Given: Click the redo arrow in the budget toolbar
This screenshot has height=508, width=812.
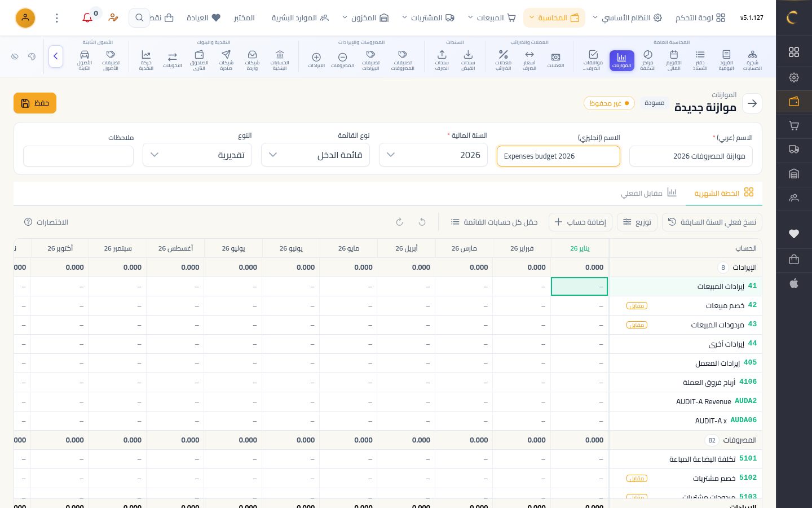Looking at the screenshot, I should [x=399, y=222].
